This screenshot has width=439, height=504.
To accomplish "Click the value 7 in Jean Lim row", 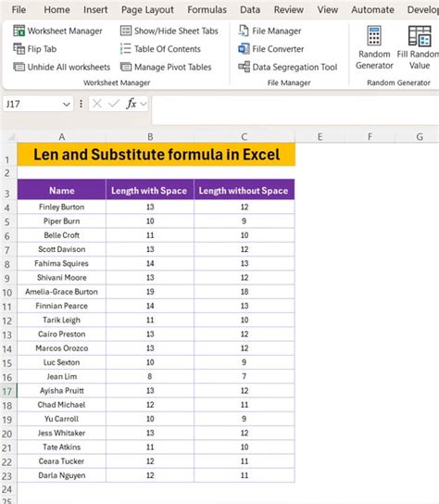I will pos(245,376).
